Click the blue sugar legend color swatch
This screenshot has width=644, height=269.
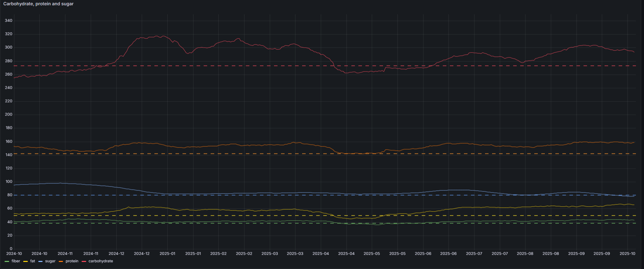[40, 261]
